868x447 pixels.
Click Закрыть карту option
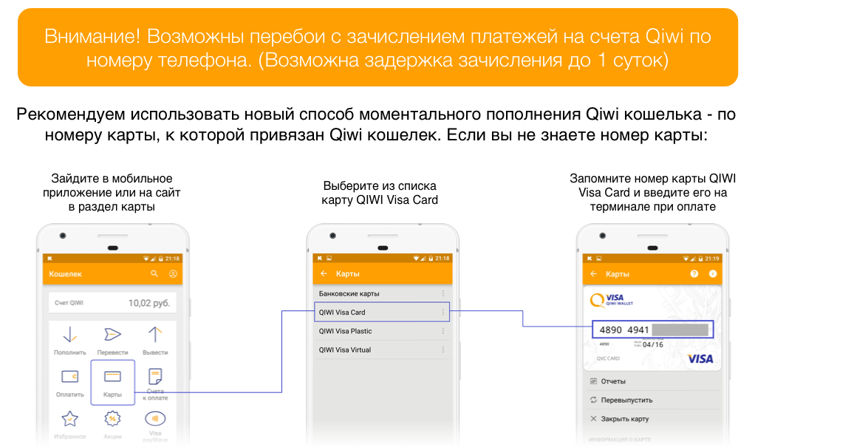tap(623, 419)
